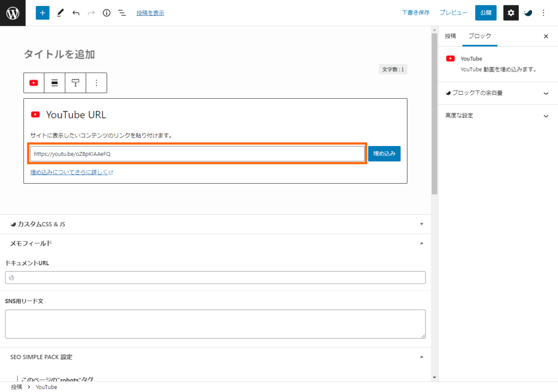This screenshot has width=558, height=392.
Task: Click the 投稿を表示 link
Action: (150, 13)
